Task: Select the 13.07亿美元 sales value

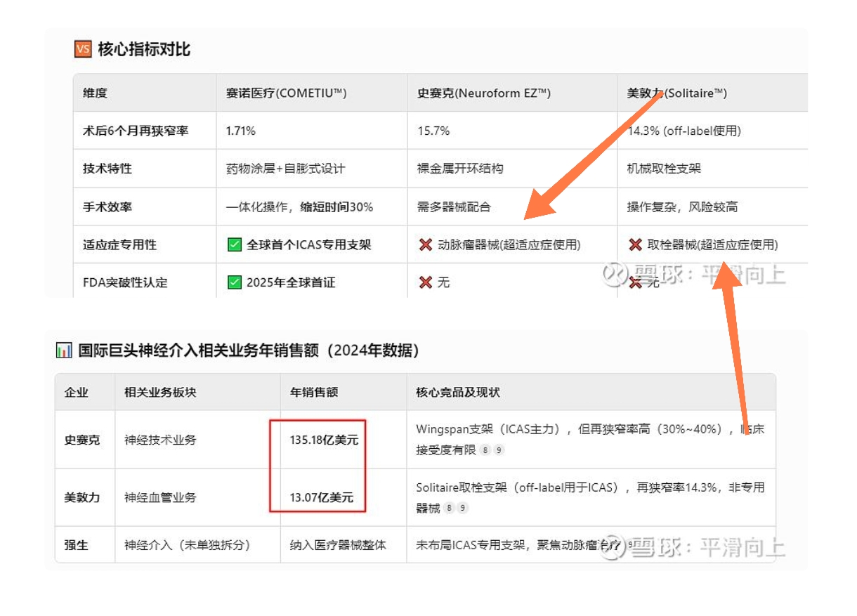Action: 322,497
